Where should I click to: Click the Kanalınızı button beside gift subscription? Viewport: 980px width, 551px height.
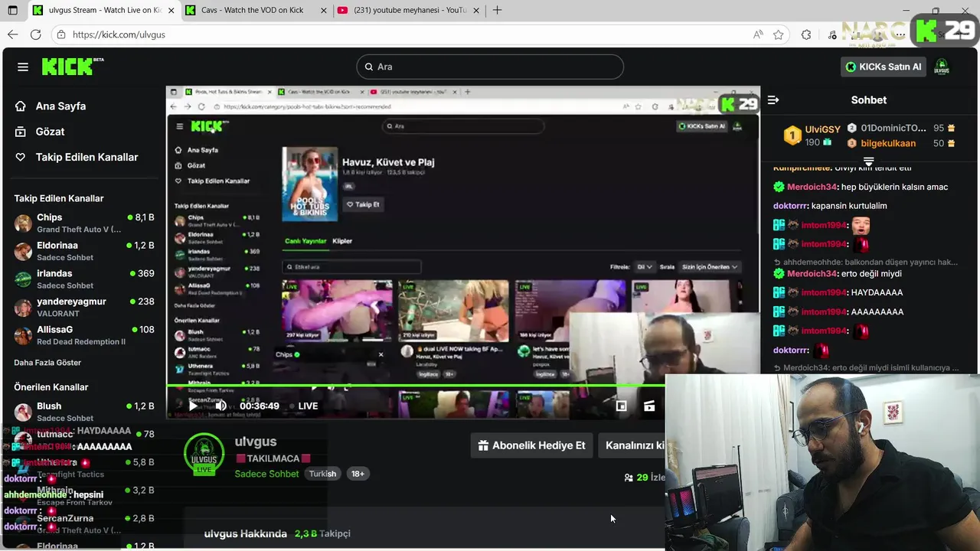(632, 445)
